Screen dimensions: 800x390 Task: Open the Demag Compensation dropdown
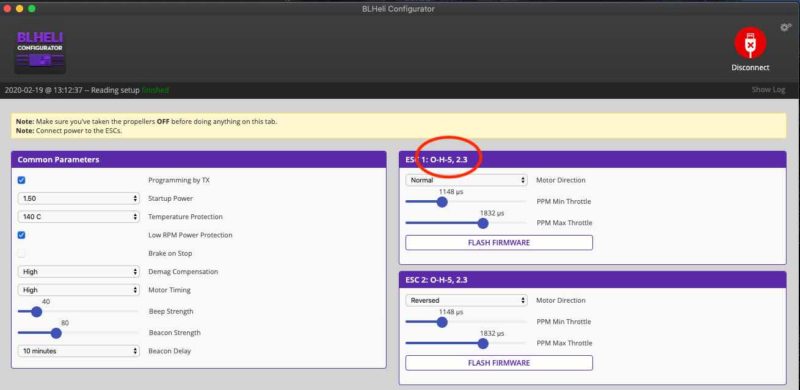click(x=79, y=272)
